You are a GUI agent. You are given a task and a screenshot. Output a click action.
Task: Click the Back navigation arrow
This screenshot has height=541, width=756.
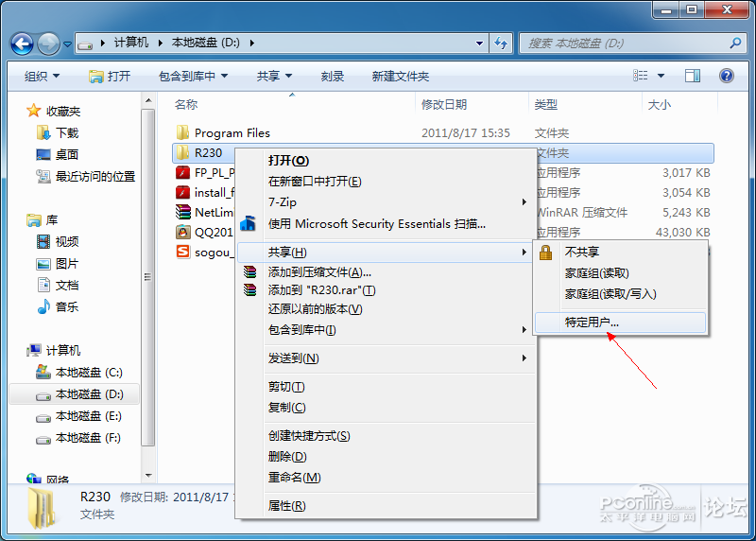(x=22, y=44)
